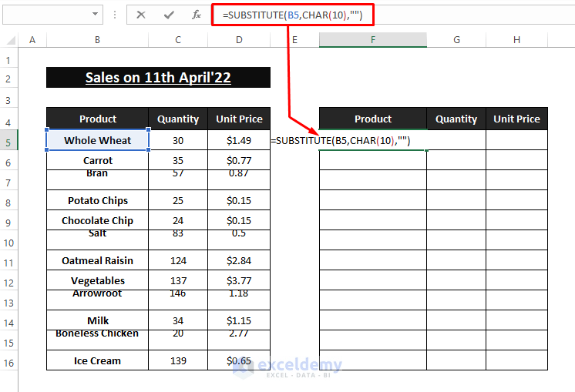Select the 'Boneless Chicken' cell
575x392 pixels.
tap(98, 340)
